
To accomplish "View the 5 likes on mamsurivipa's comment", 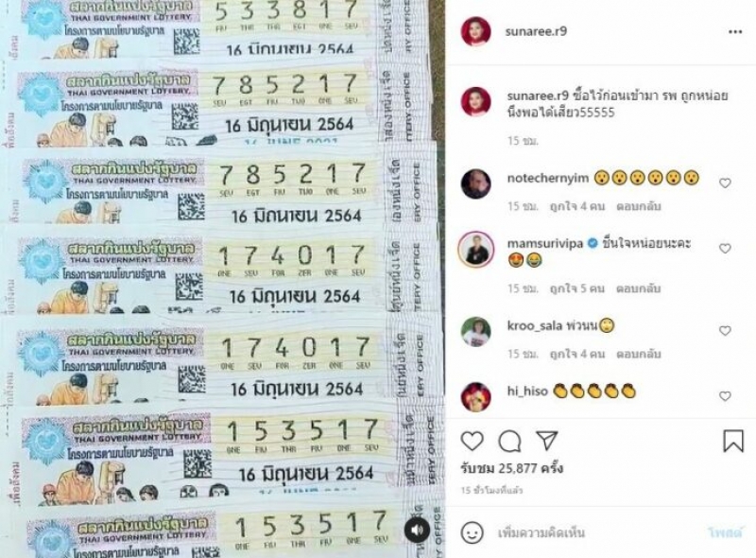I will click(x=576, y=288).
